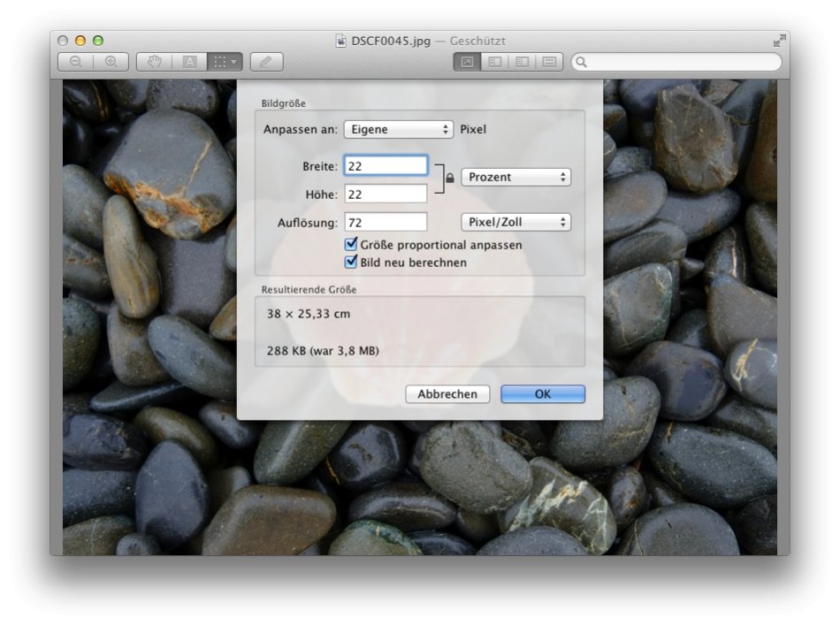Screen dimensions: 840x625
Task: Click the pencil edit toolbar icon
Action: coord(266,62)
